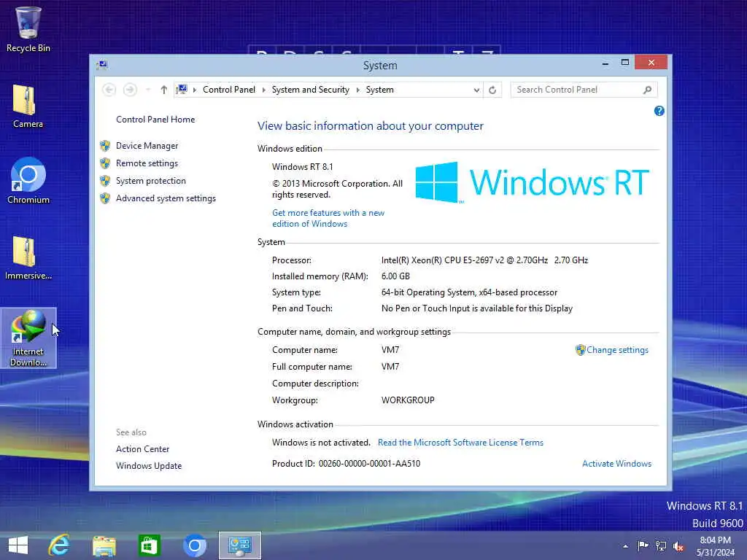Select the System breadcrumb
The width and height of the screenshot is (747, 560).
tap(379, 90)
